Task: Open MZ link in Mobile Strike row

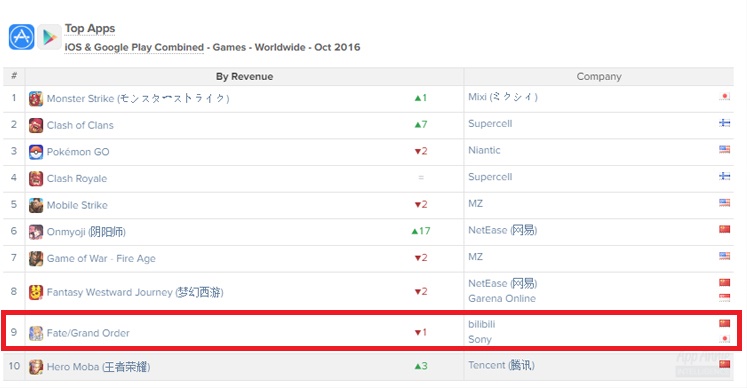Action: (x=475, y=204)
